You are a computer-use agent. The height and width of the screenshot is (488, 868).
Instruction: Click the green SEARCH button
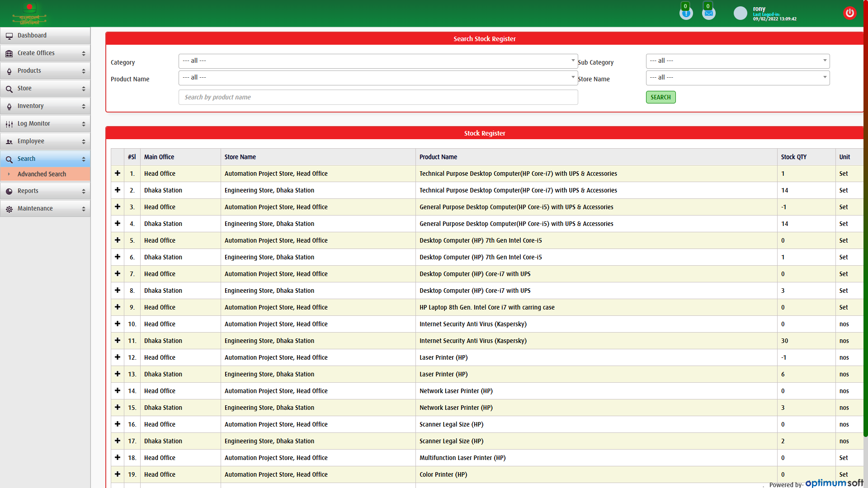(x=660, y=97)
